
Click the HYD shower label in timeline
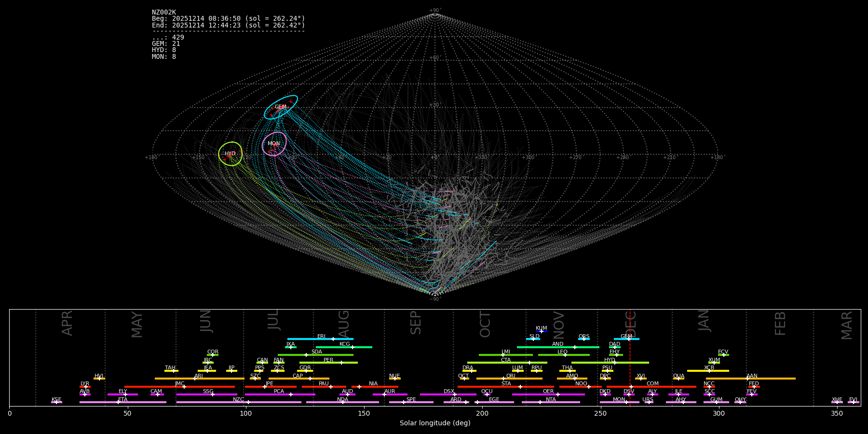pyautogui.click(x=610, y=360)
